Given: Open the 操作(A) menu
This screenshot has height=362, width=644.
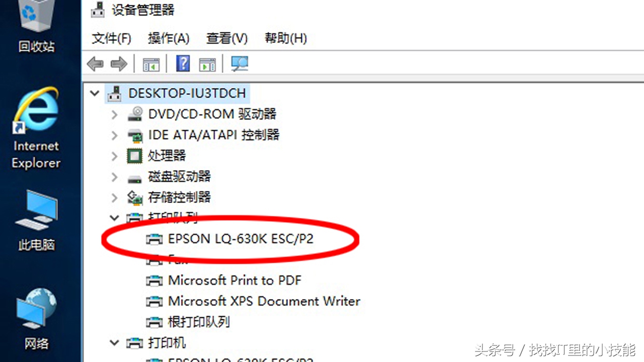Looking at the screenshot, I should (x=169, y=38).
